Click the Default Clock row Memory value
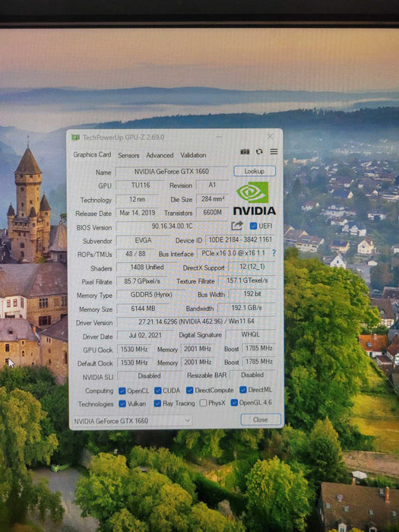 tap(198, 362)
